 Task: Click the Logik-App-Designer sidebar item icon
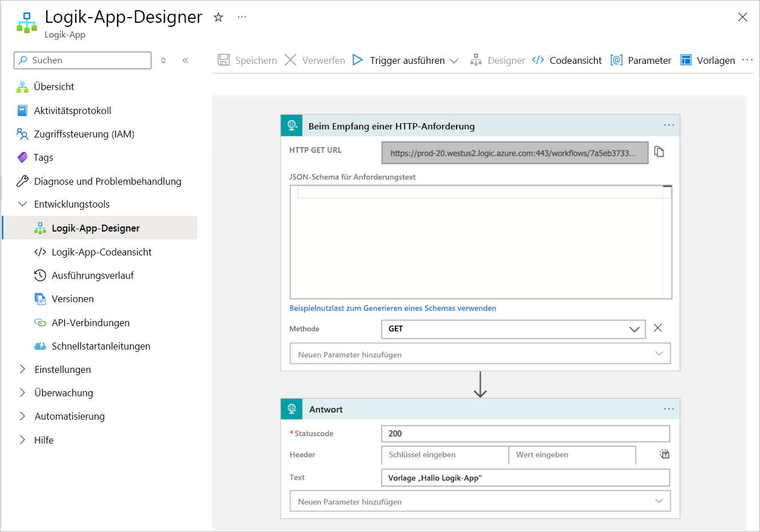[x=40, y=228]
